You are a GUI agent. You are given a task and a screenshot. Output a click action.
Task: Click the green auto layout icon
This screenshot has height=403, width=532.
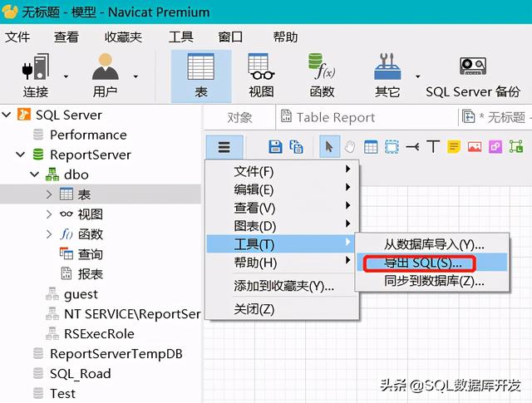click(516, 147)
